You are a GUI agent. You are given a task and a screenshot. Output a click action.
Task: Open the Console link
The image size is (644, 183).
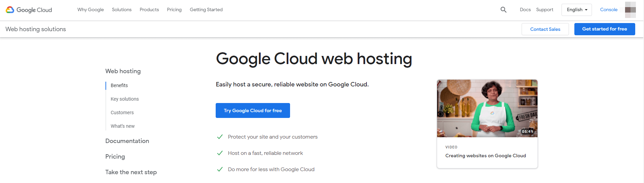coord(609,10)
